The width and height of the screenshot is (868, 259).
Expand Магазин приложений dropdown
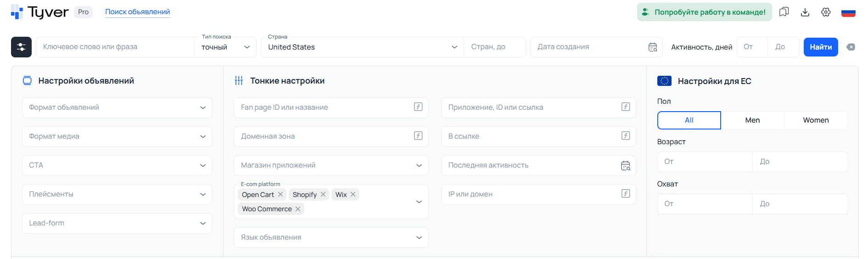tap(331, 165)
